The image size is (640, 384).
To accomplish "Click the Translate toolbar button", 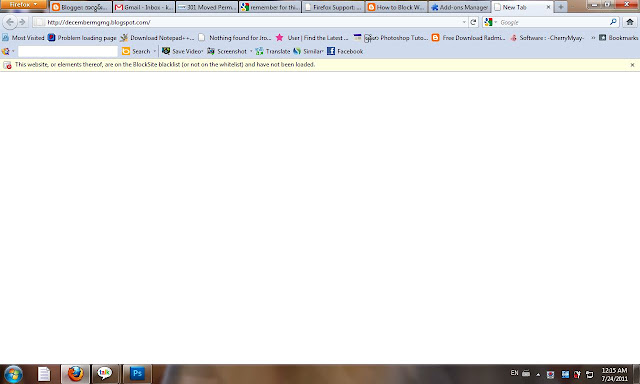I will (273, 51).
